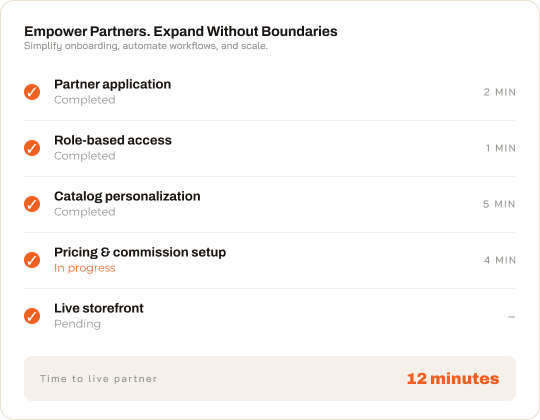Click the 4 MIN duration label
540x420 pixels.
point(500,260)
